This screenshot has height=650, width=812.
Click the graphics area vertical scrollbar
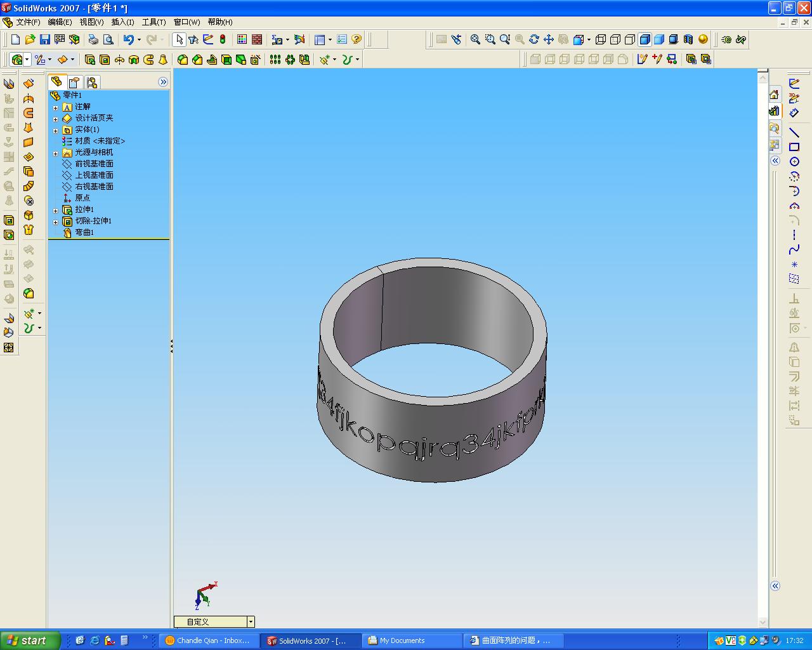(x=763, y=349)
